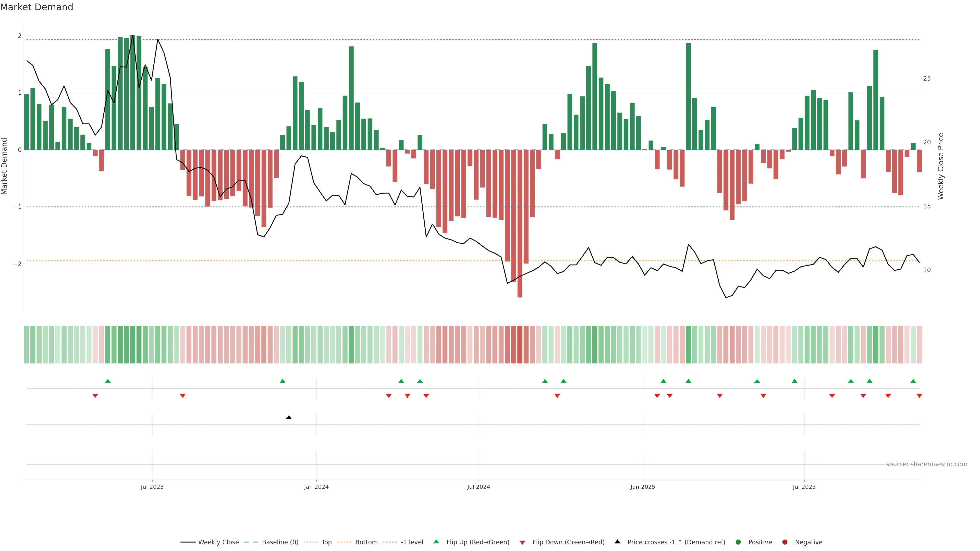Toggle the -1 level legend entry
Image resolution: width=980 pixels, height=551 pixels.
(x=412, y=542)
